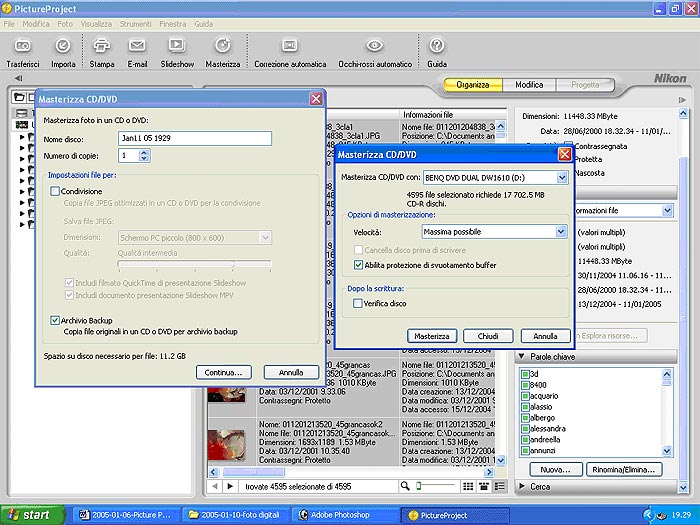Image resolution: width=700 pixels, height=525 pixels.
Task: Open 2005-01-06-Picture P... document in taskbar
Action: [125, 515]
